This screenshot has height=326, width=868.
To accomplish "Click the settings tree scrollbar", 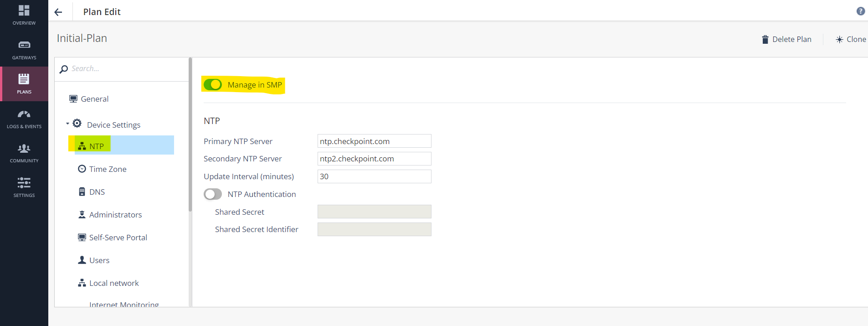I will point(190,137).
